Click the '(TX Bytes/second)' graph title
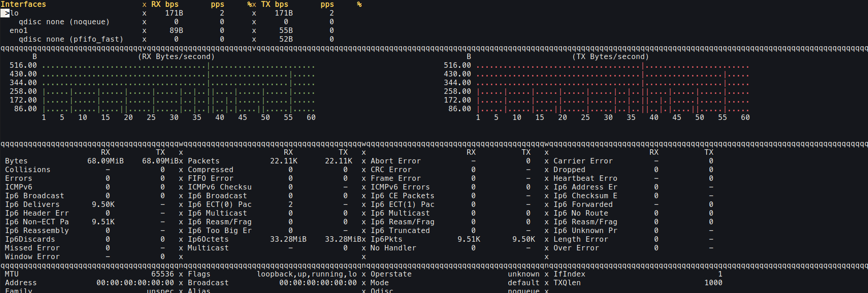 (x=611, y=57)
